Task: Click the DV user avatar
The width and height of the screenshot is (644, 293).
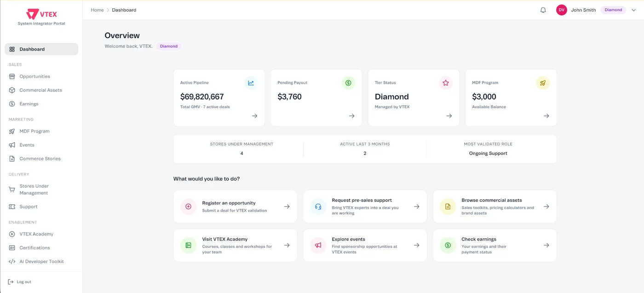Action: pyautogui.click(x=561, y=10)
